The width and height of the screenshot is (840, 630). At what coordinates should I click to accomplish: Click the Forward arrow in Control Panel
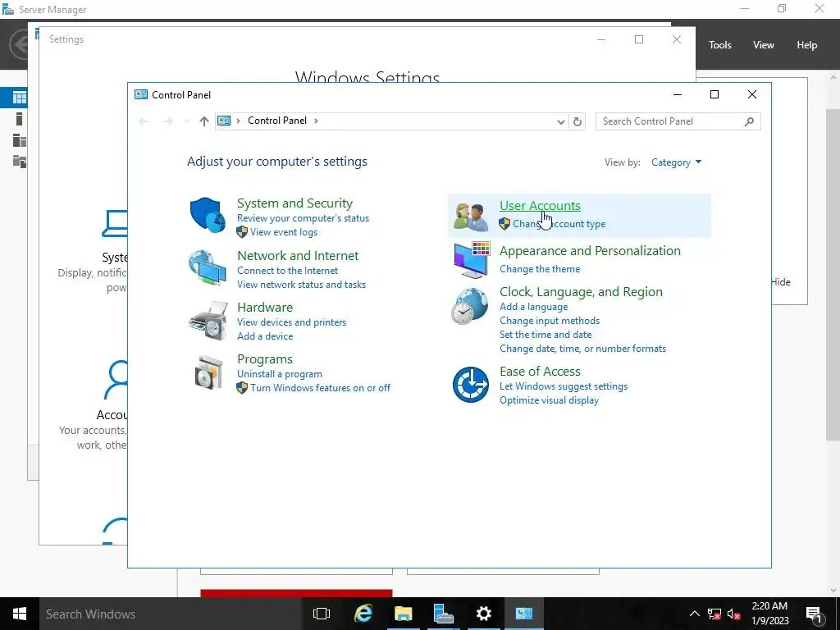coord(167,121)
